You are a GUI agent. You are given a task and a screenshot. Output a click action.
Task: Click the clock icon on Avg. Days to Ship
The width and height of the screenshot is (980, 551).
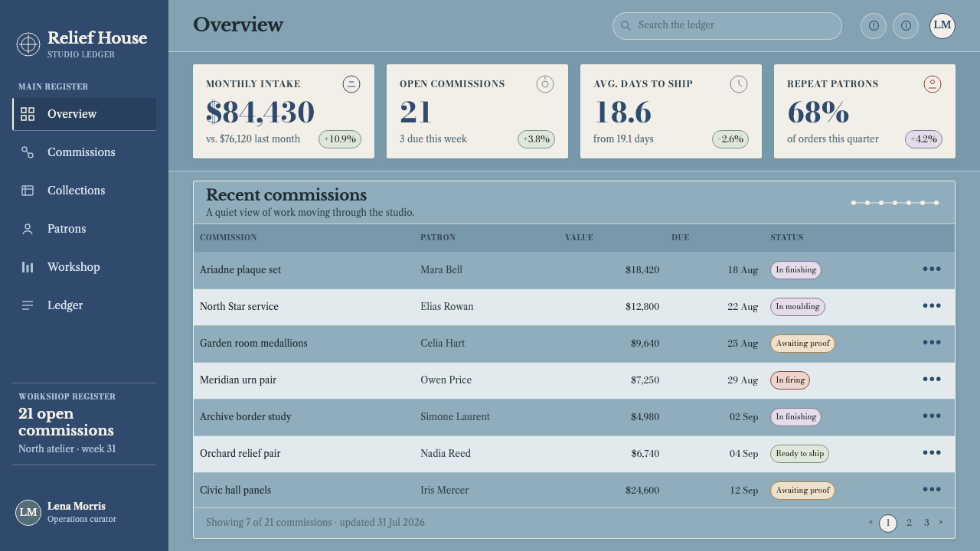click(x=739, y=84)
